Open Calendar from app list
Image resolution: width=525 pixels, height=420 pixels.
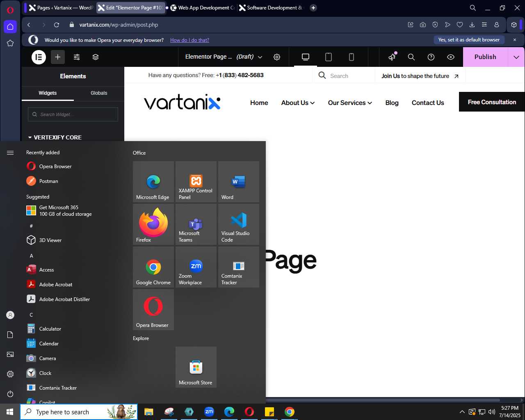73,343
